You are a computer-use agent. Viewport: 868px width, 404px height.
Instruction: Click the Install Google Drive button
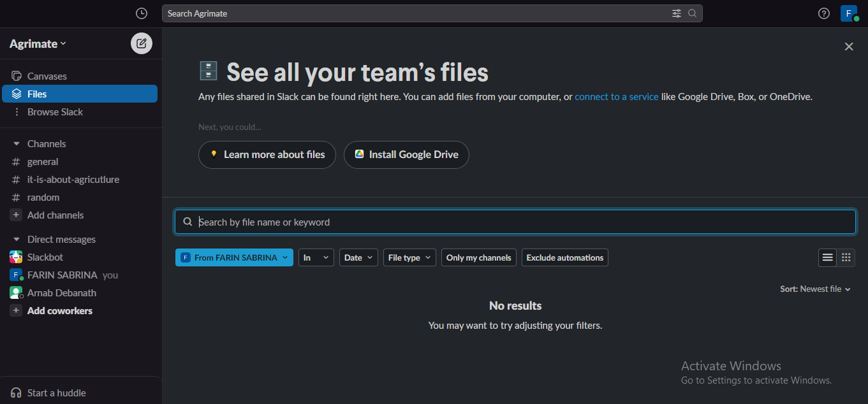(x=406, y=155)
